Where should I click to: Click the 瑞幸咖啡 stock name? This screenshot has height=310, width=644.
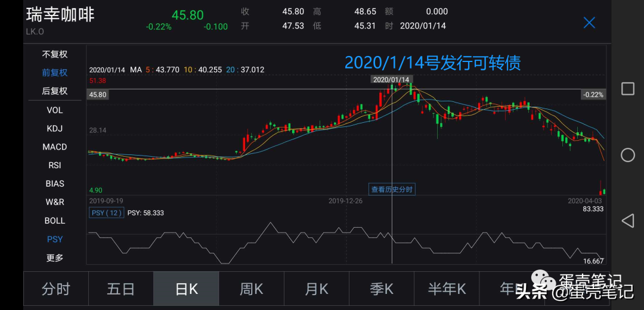click(x=60, y=15)
